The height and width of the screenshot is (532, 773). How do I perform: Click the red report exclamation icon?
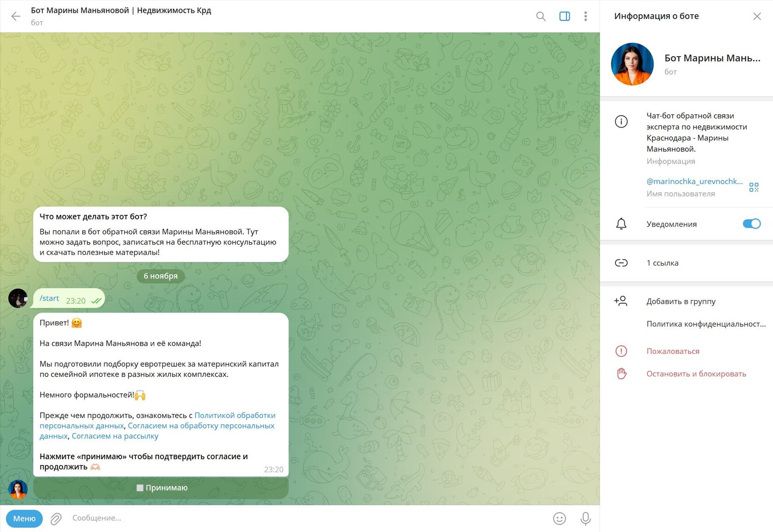point(621,351)
